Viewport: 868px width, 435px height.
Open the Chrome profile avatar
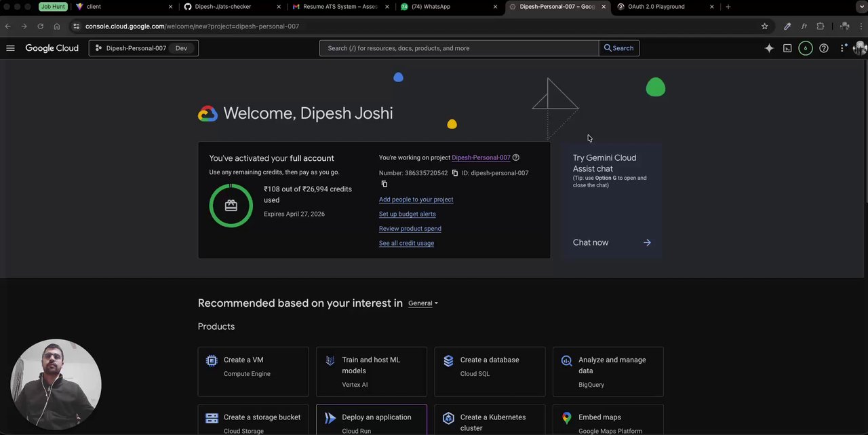[844, 26]
